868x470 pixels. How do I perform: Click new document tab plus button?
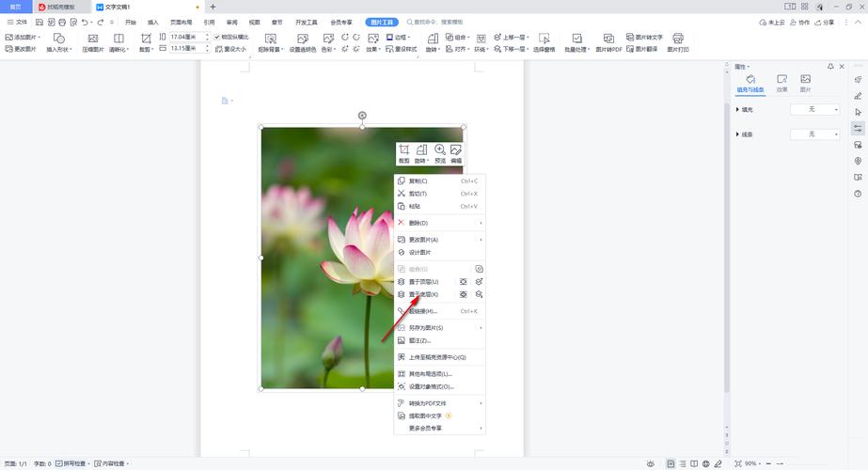coord(213,7)
